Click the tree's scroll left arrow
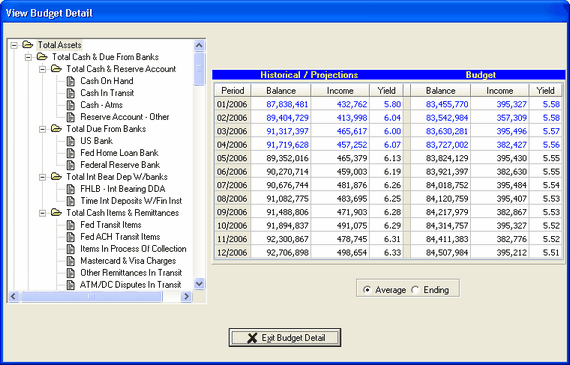570x365 pixels. tap(13, 296)
